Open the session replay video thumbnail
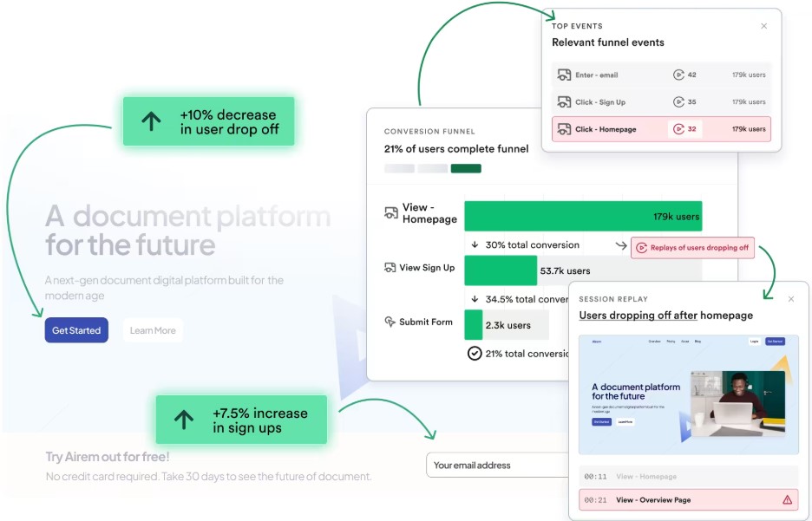Screen dimensions: 812x521 point(688,395)
